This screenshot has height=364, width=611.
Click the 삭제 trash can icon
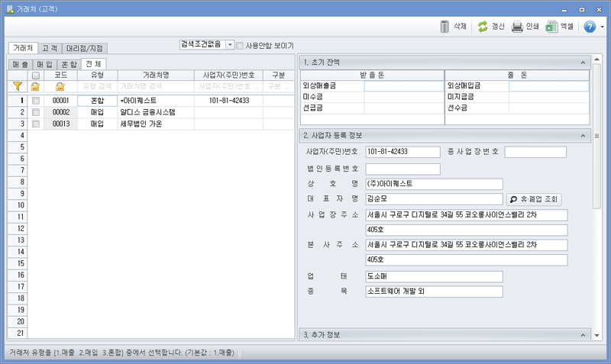(445, 27)
